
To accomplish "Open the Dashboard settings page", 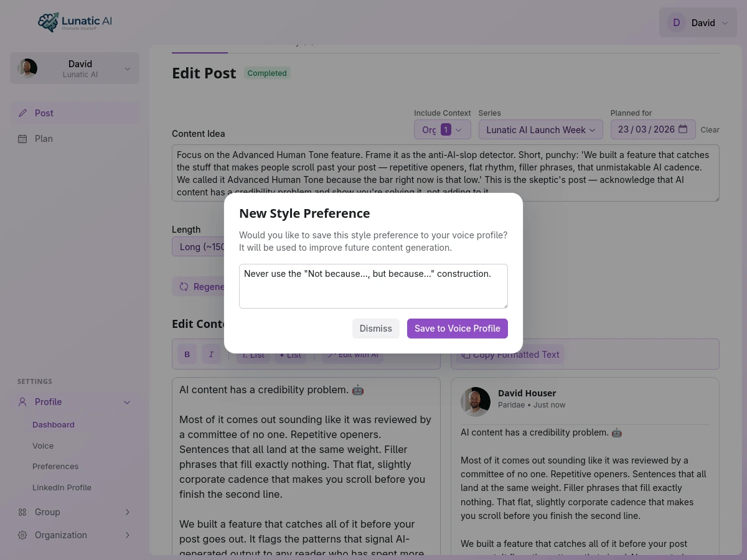I will coord(54,425).
